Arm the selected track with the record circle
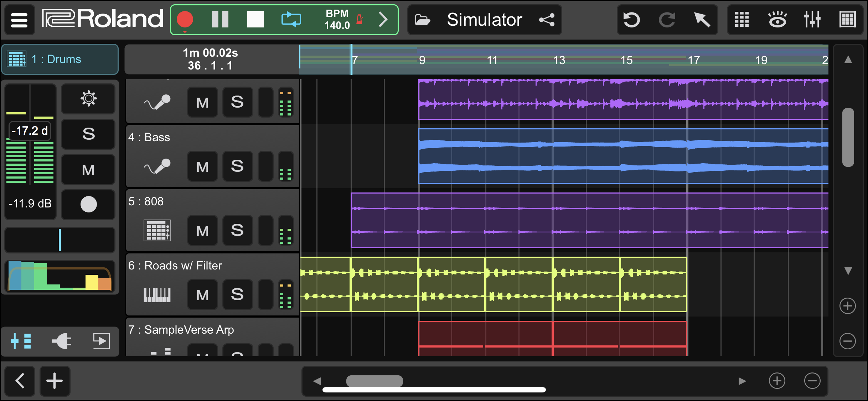 point(88,205)
